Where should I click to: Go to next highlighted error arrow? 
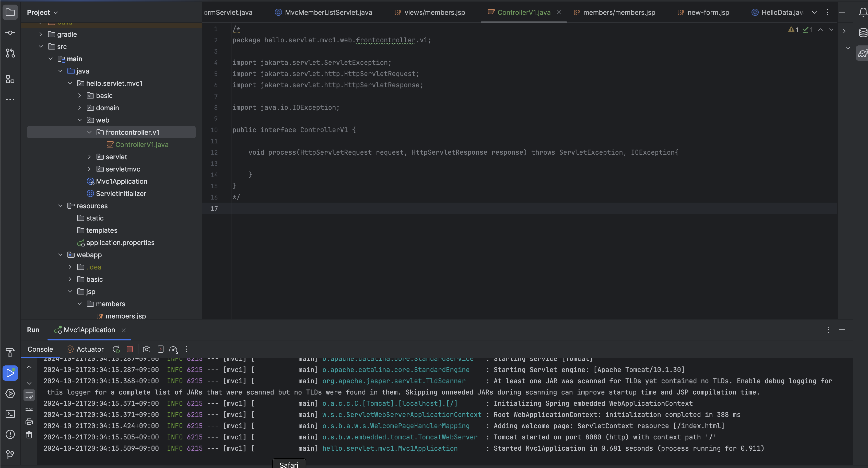(x=831, y=30)
